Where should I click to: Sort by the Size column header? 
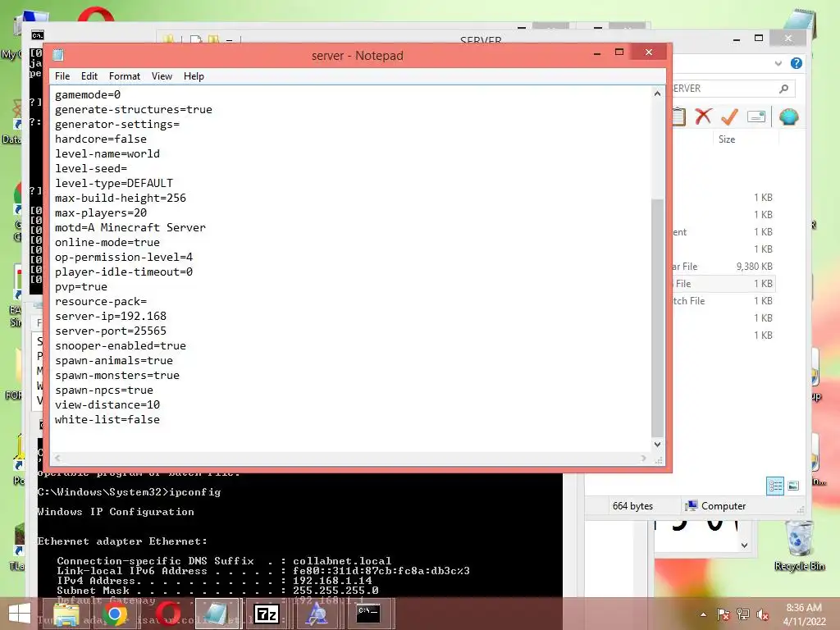coord(727,139)
